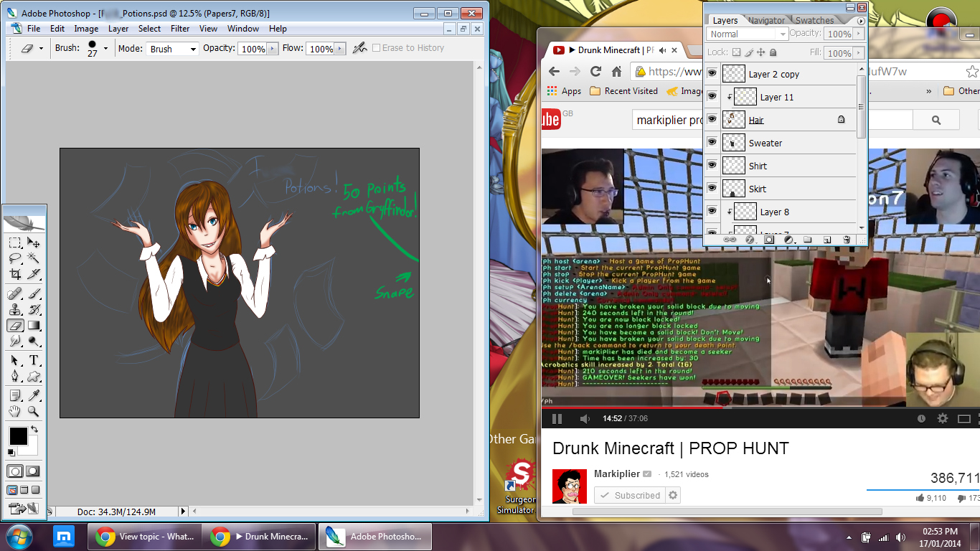The width and height of the screenshot is (980, 551).
Task: Toggle visibility of the Skirt layer
Action: 712,188
